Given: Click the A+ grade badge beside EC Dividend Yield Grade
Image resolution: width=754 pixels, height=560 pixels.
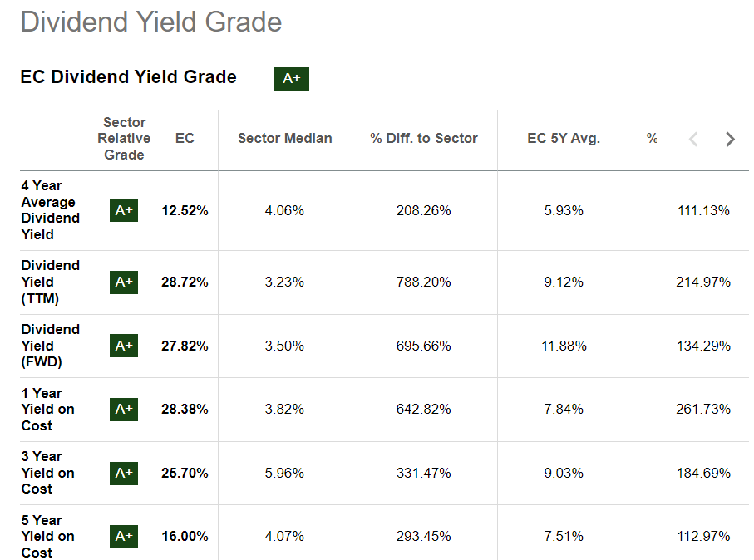Looking at the screenshot, I should tap(291, 78).
